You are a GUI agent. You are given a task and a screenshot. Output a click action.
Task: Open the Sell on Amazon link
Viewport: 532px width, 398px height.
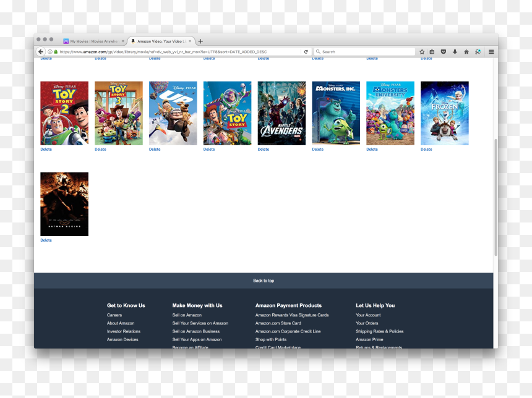[x=187, y=315]
